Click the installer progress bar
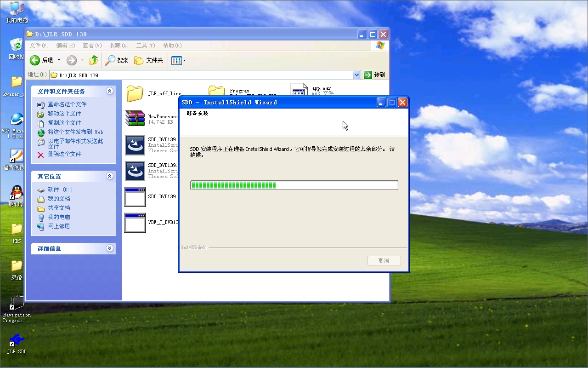The image size is (588, 368). point(294,185)
